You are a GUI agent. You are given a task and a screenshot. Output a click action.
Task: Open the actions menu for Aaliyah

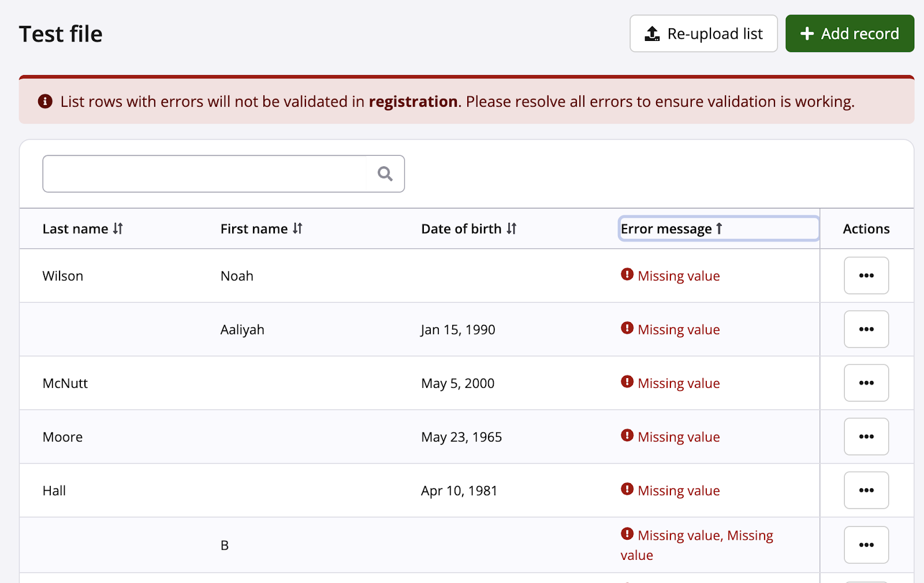click(866, 330)
